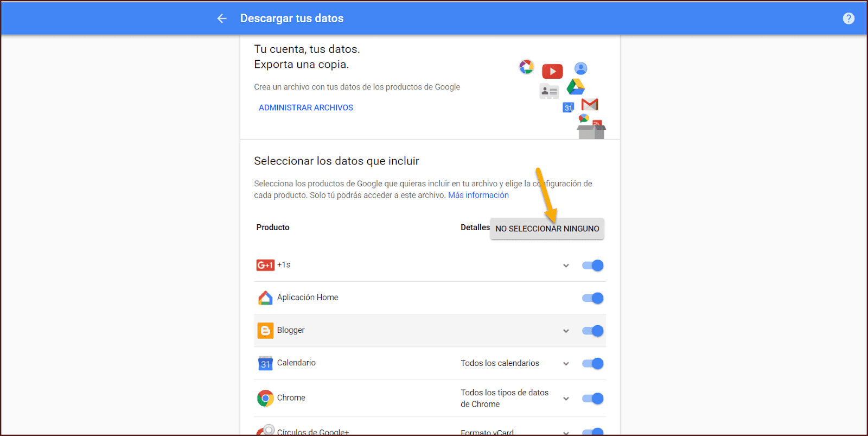Screen dimensions: 868x436
Task: Click the back arrow in the header
Action: point(222,18)
